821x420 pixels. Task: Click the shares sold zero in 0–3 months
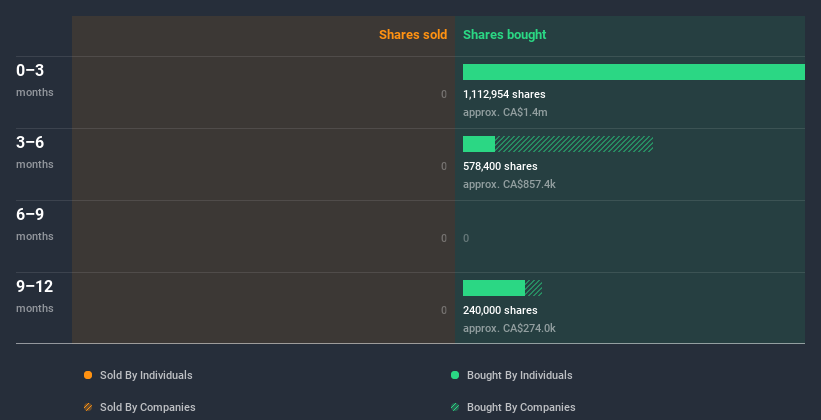tap(444, 95)
